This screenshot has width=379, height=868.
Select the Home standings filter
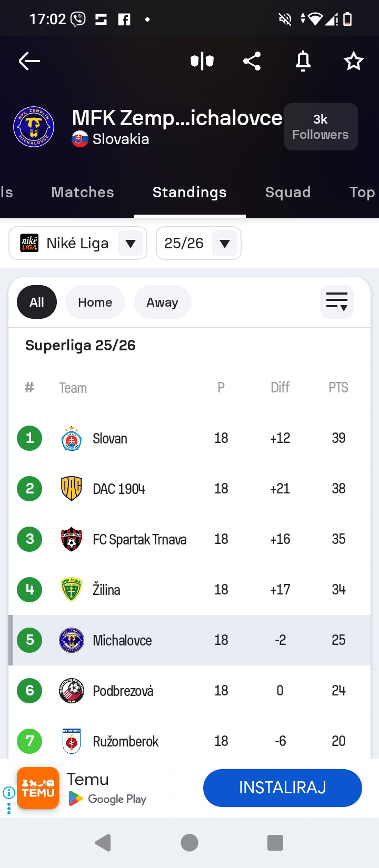point(95,302)
